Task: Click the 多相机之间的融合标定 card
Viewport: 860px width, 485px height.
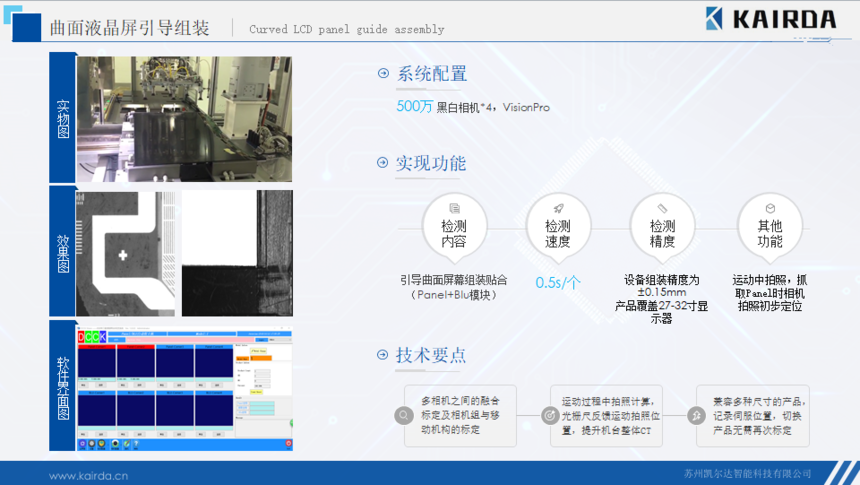Action: coord(460,415)
